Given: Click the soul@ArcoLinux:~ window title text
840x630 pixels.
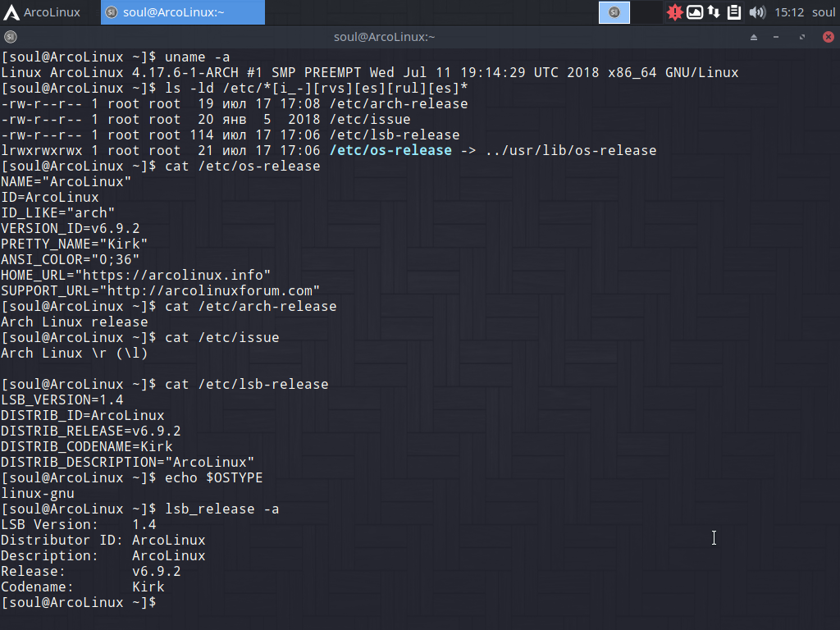Looking at the screenshot, I should point(384,37).
